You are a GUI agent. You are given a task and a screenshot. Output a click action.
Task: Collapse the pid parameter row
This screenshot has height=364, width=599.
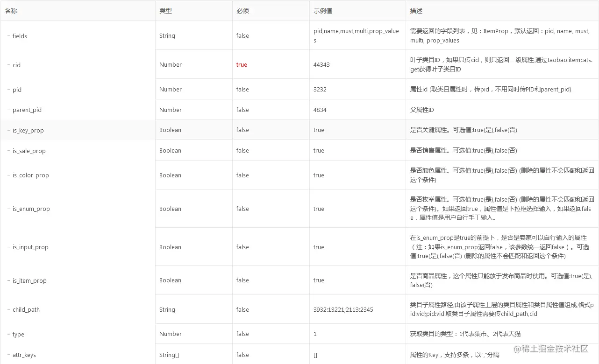(x=8, y=90)
